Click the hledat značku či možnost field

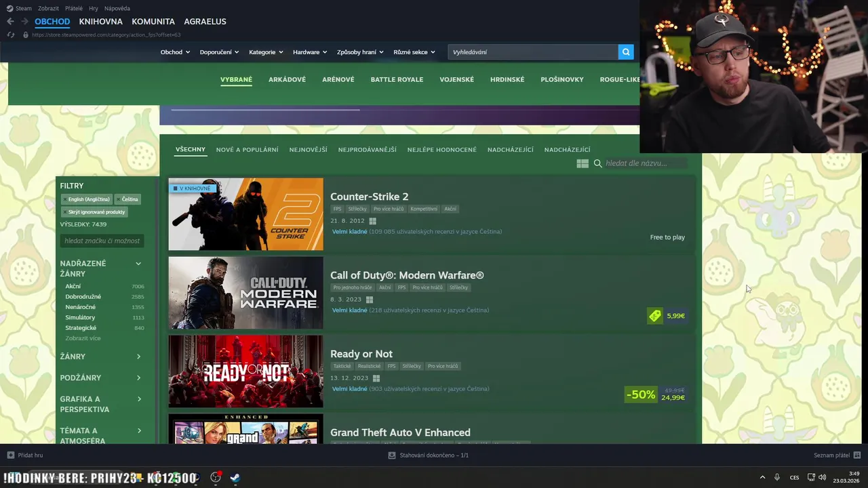tap(102, 241)
